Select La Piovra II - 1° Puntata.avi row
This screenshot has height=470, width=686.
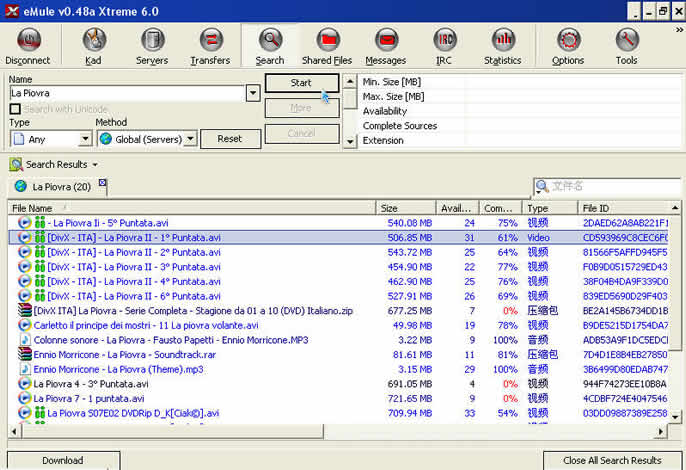click(339, 238)
